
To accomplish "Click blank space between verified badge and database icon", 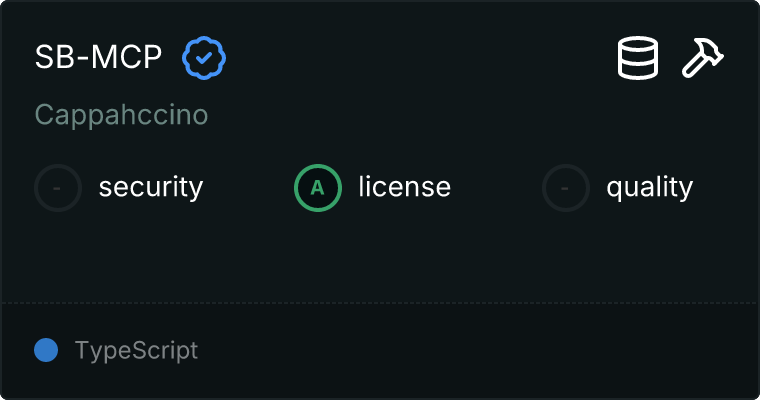I will (x=420, y=59).
